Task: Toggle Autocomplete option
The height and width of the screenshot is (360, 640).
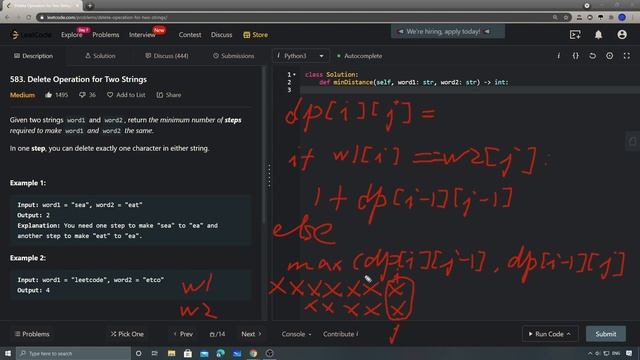Action: (x=360, y=56)
